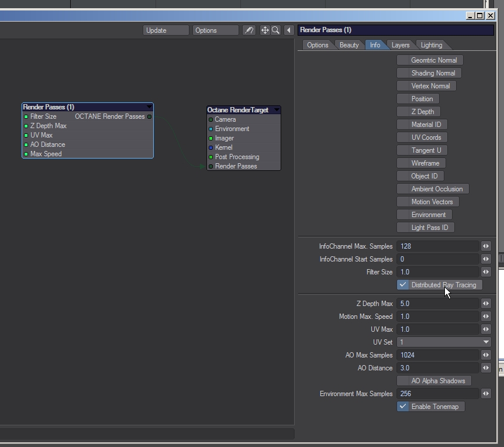The image size is (504, 447).
Task: Toggle AO Alpha Shadows option
Action: click(x=434, y=381)
